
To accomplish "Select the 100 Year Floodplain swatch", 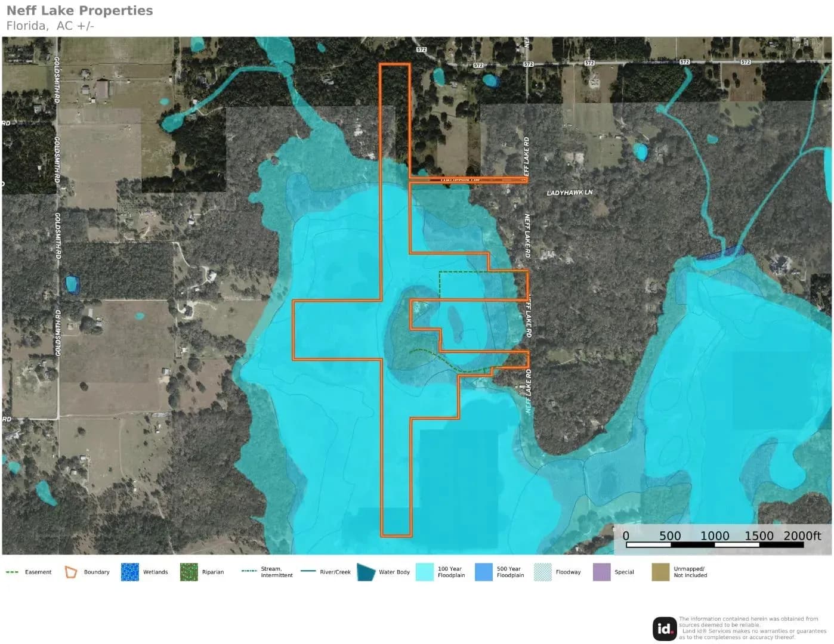I will click(425, 572).
